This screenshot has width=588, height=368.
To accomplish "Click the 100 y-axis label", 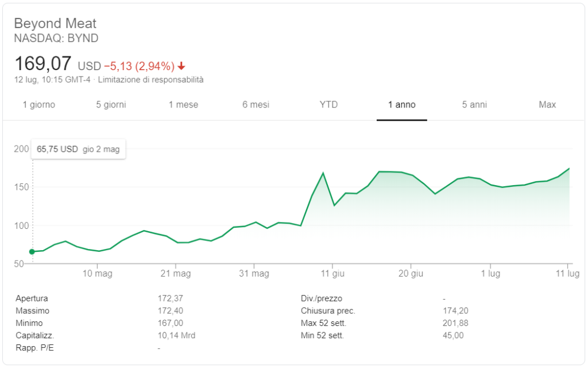I will pyautogui.click(x=21, y=225).
